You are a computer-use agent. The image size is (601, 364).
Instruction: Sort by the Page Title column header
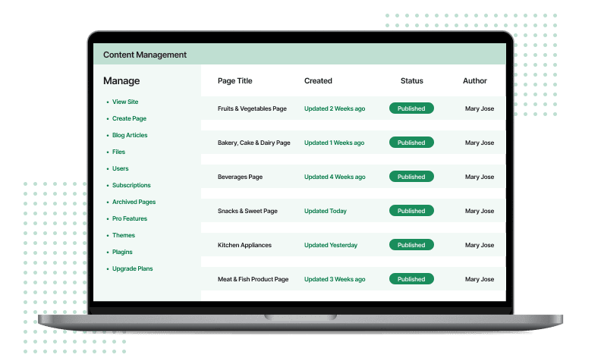(x=234, y=81)
